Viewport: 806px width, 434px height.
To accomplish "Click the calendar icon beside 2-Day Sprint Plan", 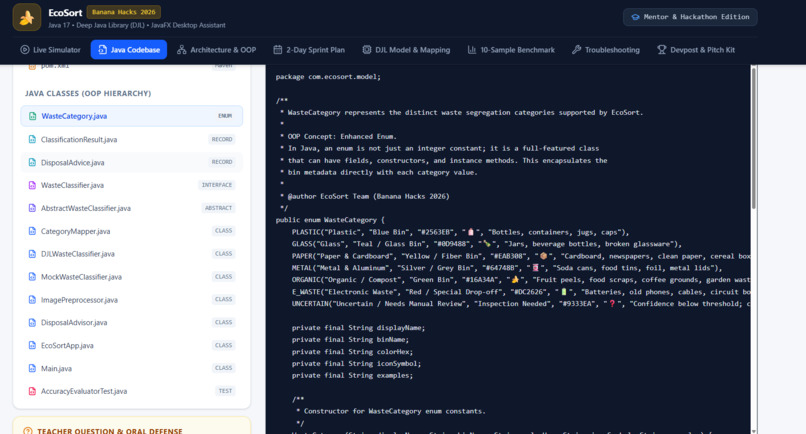I will pyautogui.click(x=278, y=50).
